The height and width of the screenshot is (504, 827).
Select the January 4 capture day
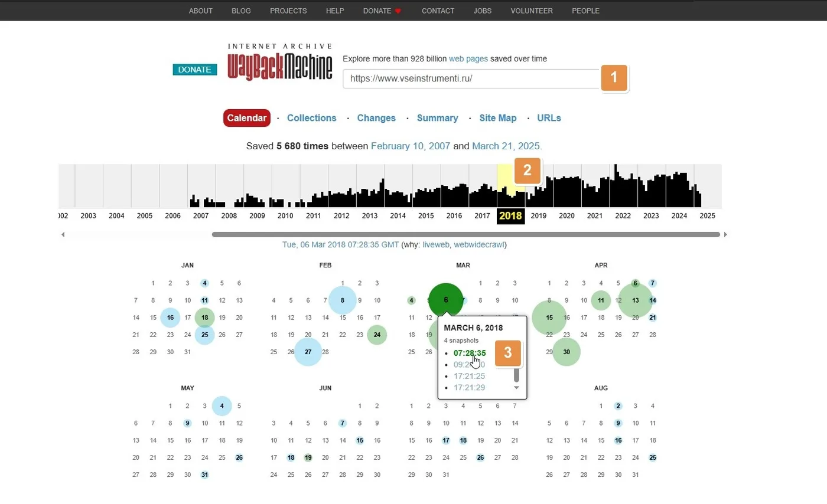204,283
